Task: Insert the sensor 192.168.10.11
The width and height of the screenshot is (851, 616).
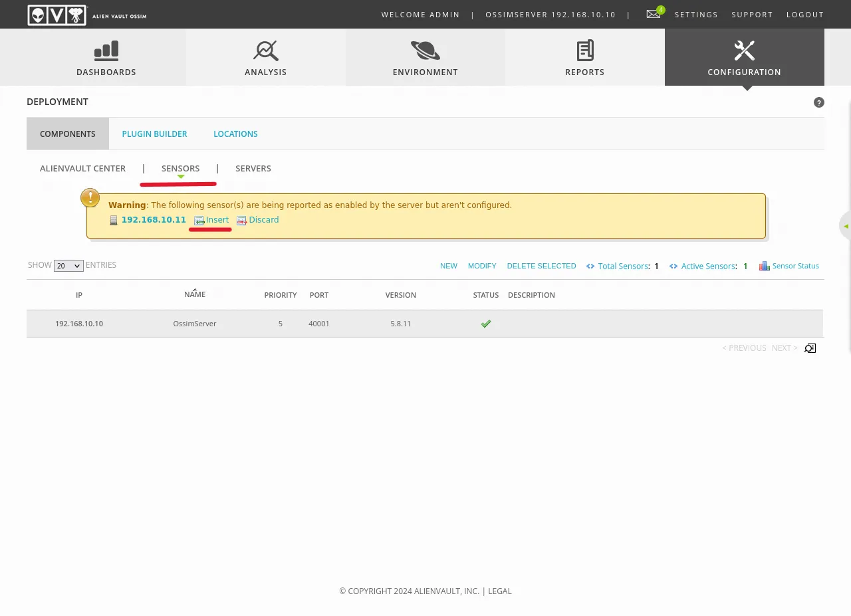Action: click(217, 220)
